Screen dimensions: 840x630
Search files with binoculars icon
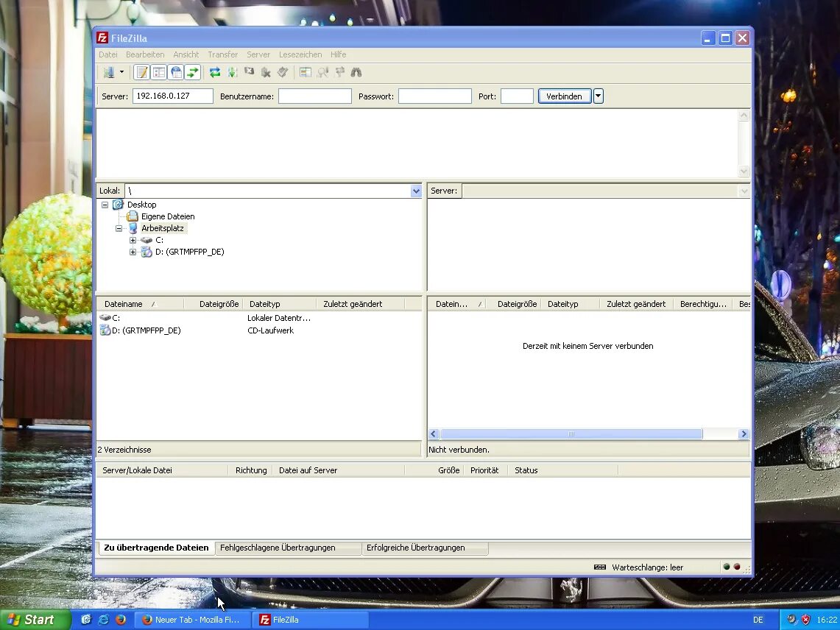356,72
